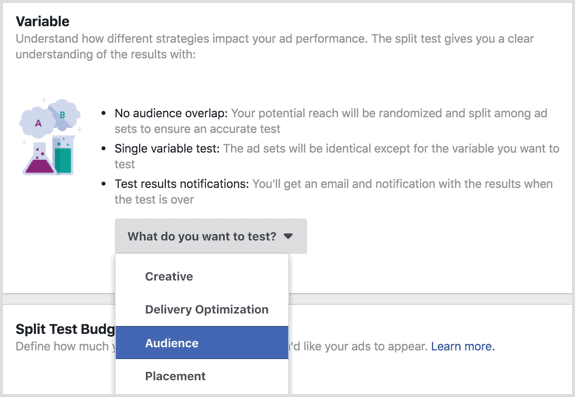Click the dropdown caret arrow
The width and height of the screenshot is (575, 397).
coord(288,236)
